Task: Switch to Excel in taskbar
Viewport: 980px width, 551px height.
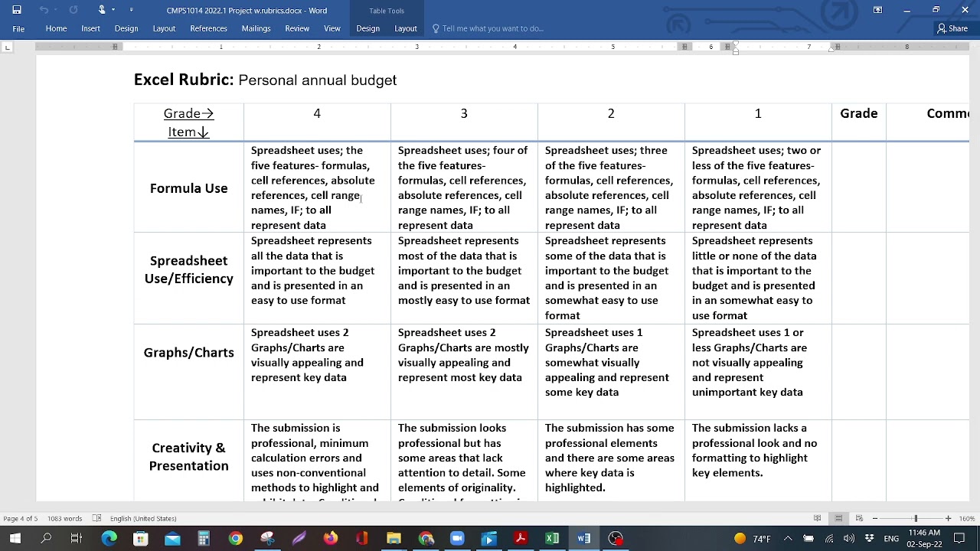Action: coord(552,538)
